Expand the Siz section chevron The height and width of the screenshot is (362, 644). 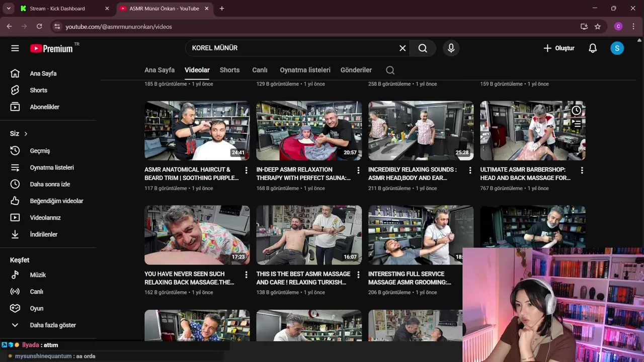[26, 134]
